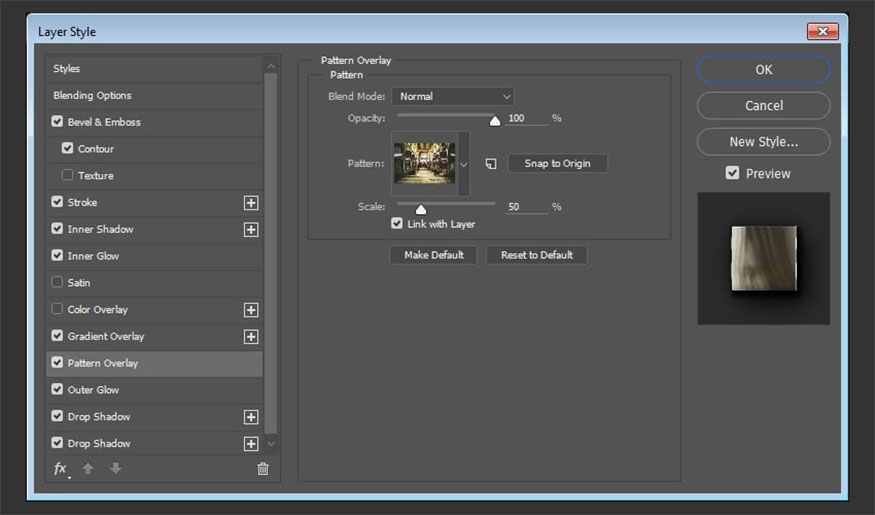Click the Reset to Default button
Image resolution: width=875 pixels, height=515 pixels.
pos(537,255)
